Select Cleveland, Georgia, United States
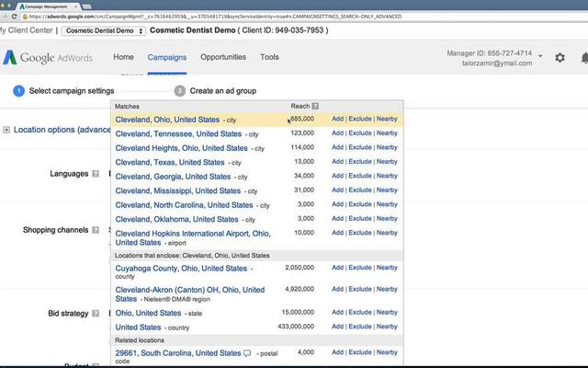Screen dimensions: 588x368 173,177
